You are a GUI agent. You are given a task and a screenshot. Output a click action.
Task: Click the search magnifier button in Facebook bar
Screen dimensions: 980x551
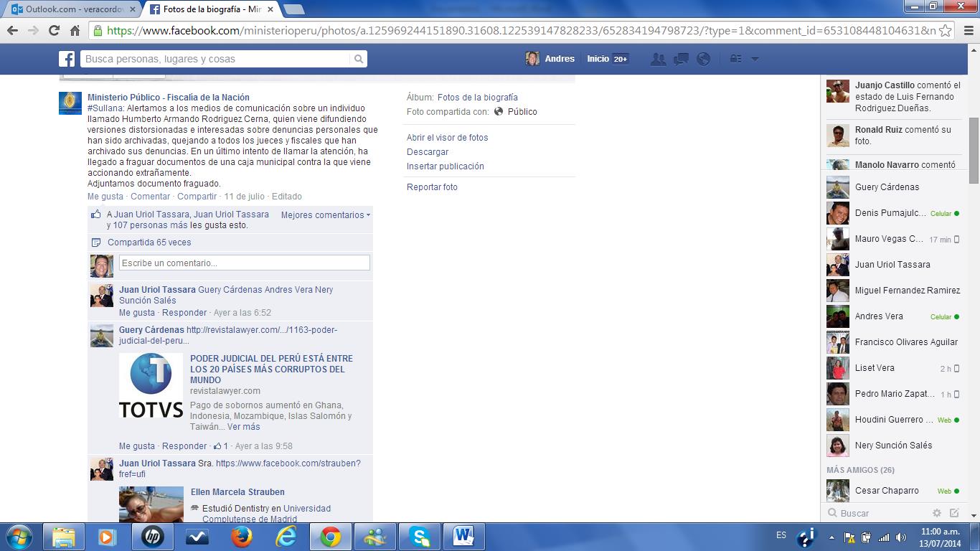[x=359, y=59]
